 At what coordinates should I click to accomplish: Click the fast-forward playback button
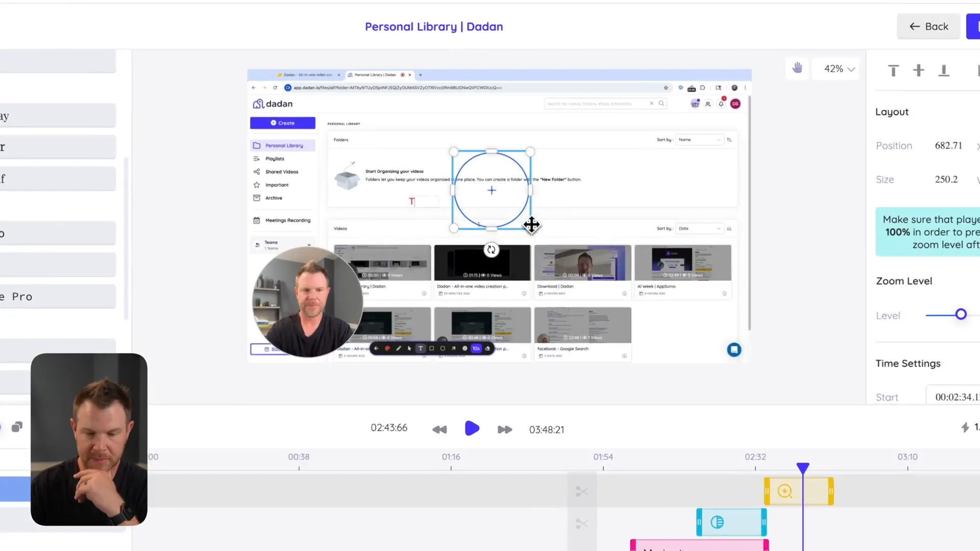coord(505,430)
